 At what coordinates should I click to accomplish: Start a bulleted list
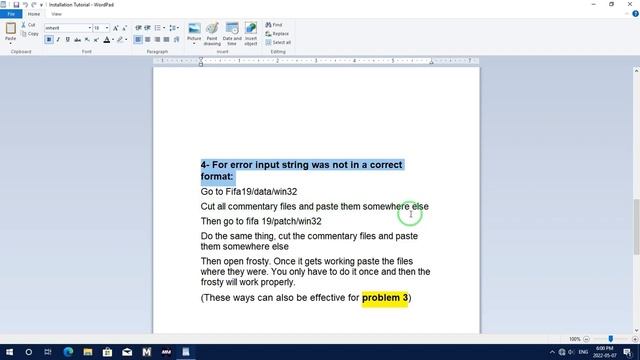[158, 28]
